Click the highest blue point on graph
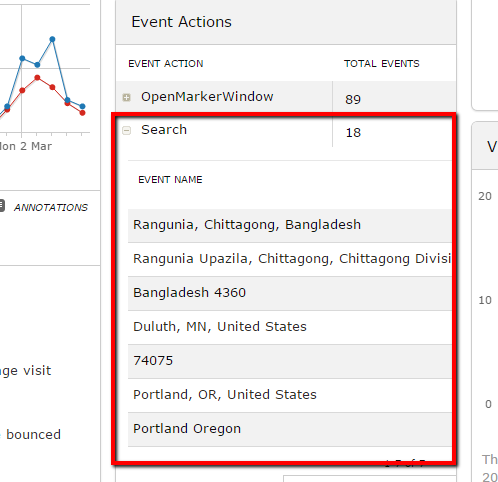The height and width of the screenshot is (482, 498). (52, 39)
